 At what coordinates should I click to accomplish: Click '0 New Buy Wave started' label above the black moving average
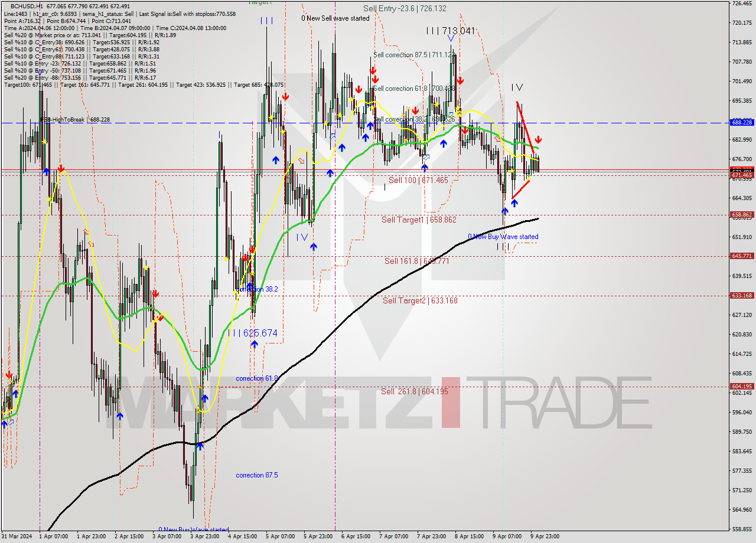coord(503,237)
